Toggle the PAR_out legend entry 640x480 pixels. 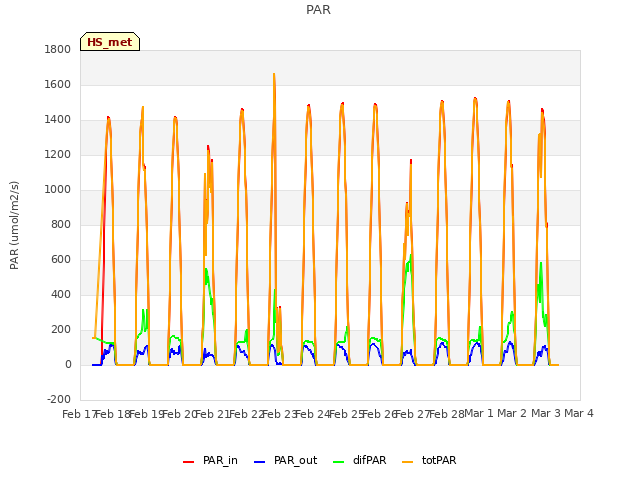coord(285,460)
